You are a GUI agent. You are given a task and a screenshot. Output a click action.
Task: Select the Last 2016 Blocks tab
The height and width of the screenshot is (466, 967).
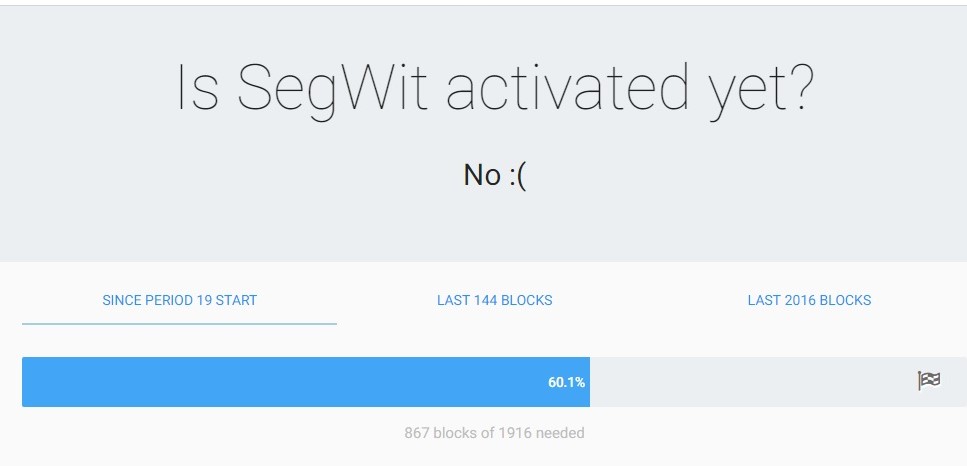pos(809,300)
